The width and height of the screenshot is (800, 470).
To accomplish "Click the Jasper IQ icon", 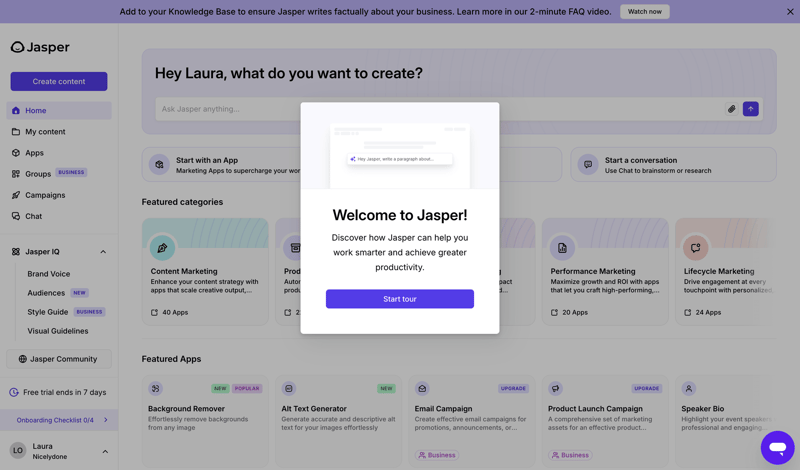I will pyautogui.click(x=16, y=252).
